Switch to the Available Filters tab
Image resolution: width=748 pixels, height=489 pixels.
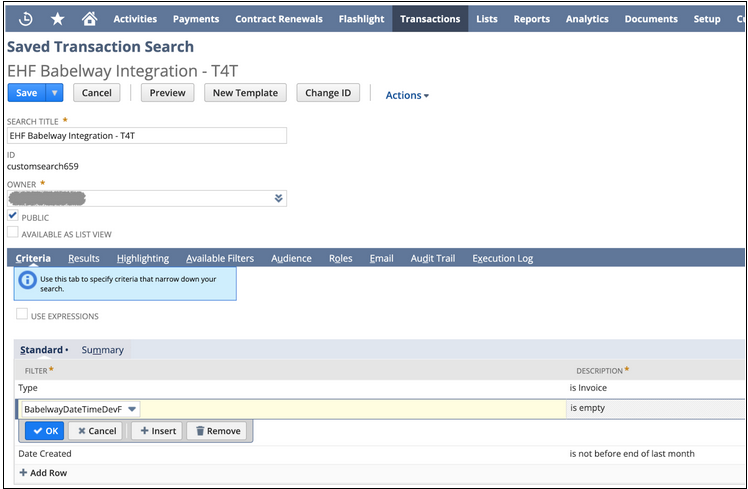(x=220, y=259)
